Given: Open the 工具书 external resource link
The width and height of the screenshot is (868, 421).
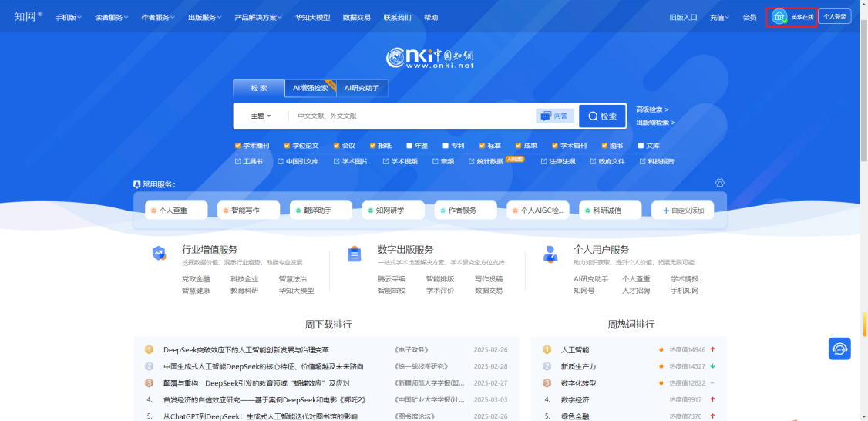Looking at the screenshot, I should pos(248,162).
